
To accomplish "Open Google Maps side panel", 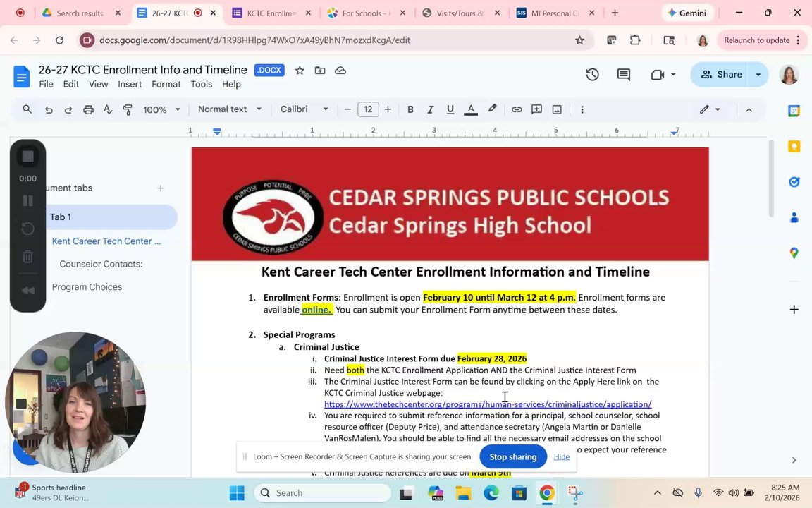I will [794, 253].
